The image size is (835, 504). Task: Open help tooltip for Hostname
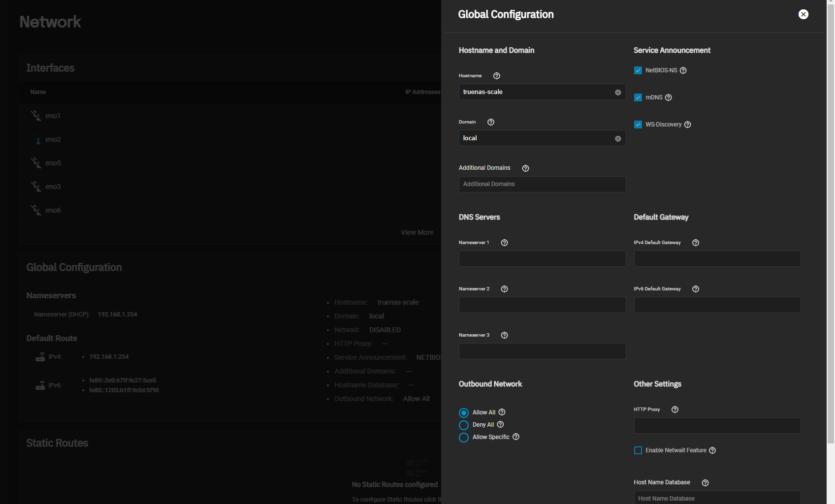pyautogui.click(x=496, y=76)
